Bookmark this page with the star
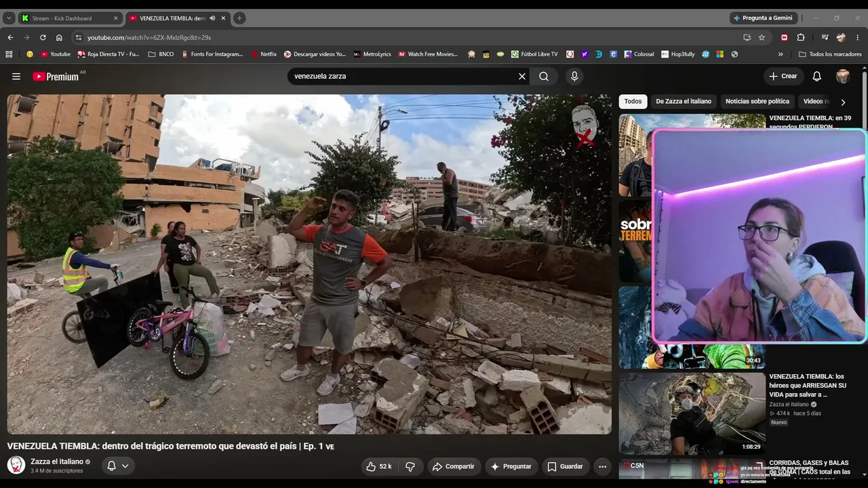Screen dimensions: 868x488 (x=762, y=37)
